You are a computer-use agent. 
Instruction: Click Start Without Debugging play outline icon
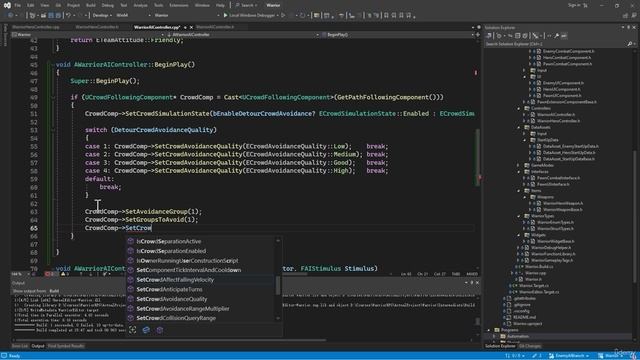click(283, 16)
